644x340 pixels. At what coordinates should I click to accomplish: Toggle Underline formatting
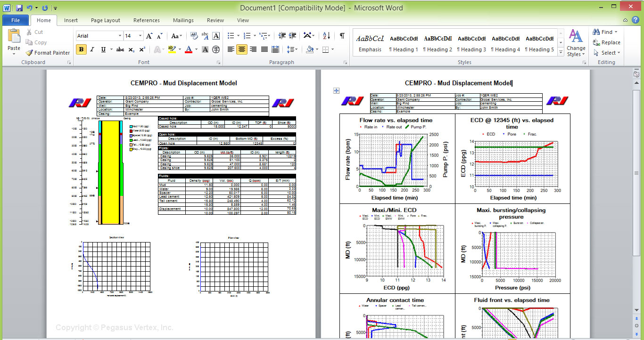103,49
